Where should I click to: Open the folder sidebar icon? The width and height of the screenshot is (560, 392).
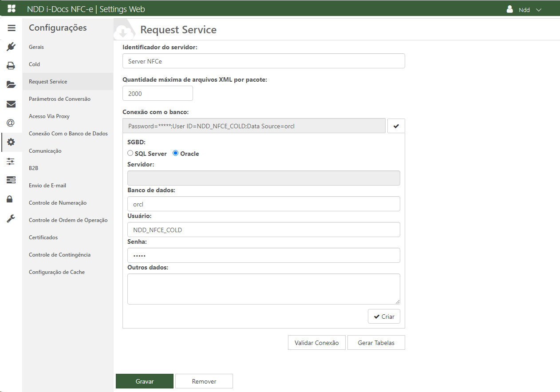tap(11, 84)
